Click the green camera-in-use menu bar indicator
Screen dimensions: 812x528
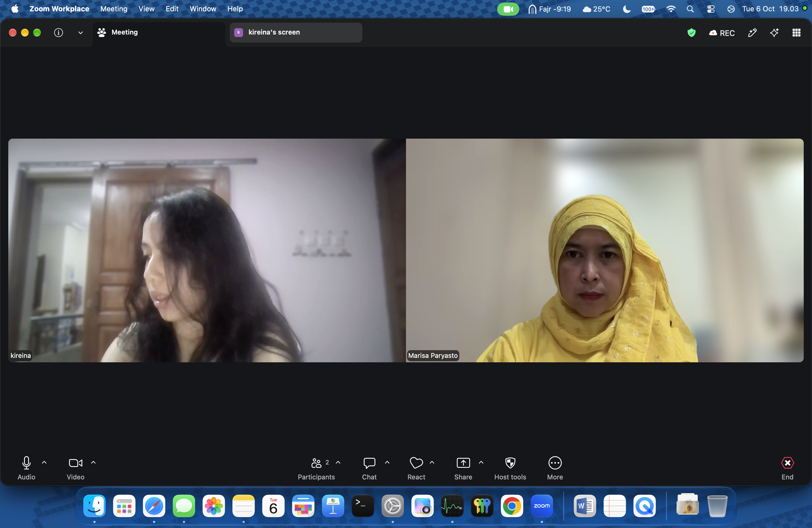click(508, 9)
